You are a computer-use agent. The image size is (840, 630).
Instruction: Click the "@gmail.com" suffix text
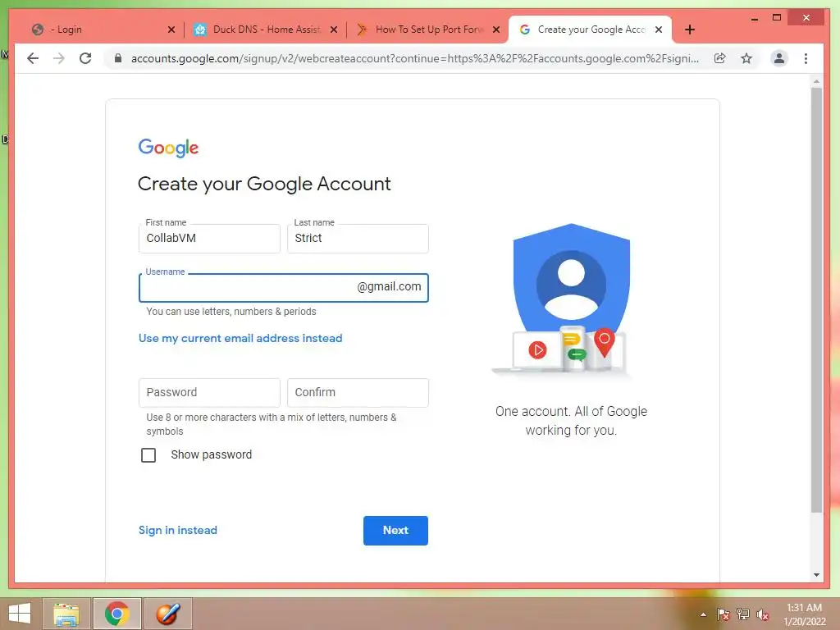tap(389, 286)
